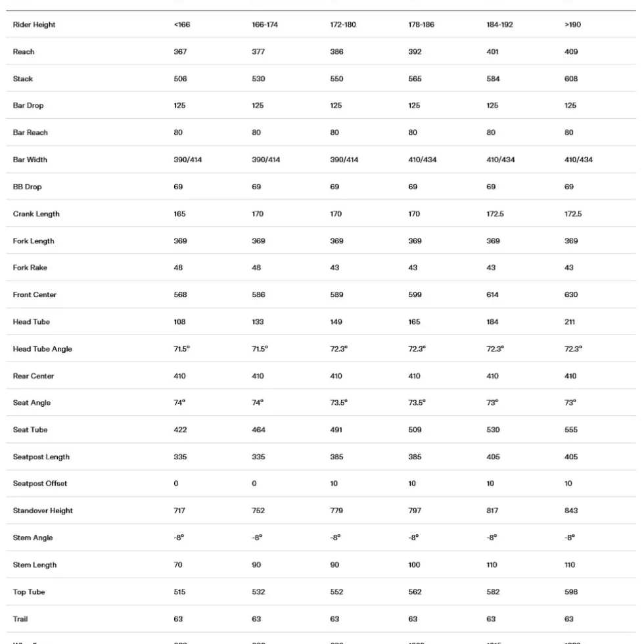Image resolution: width=644 pixels, height=644 pixels.
Task: Click Standover Height value 843
Action: point(571,511)
